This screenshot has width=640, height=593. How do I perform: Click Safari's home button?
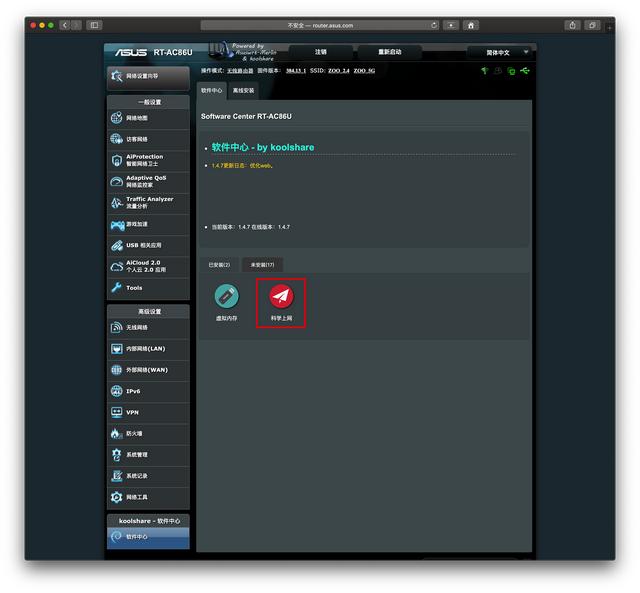point(471,25)
